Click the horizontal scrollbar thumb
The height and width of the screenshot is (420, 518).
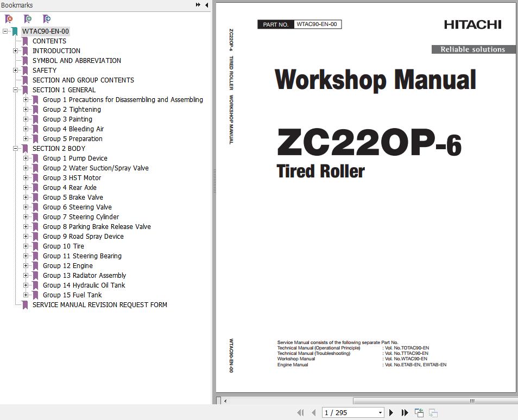(434, 401)
